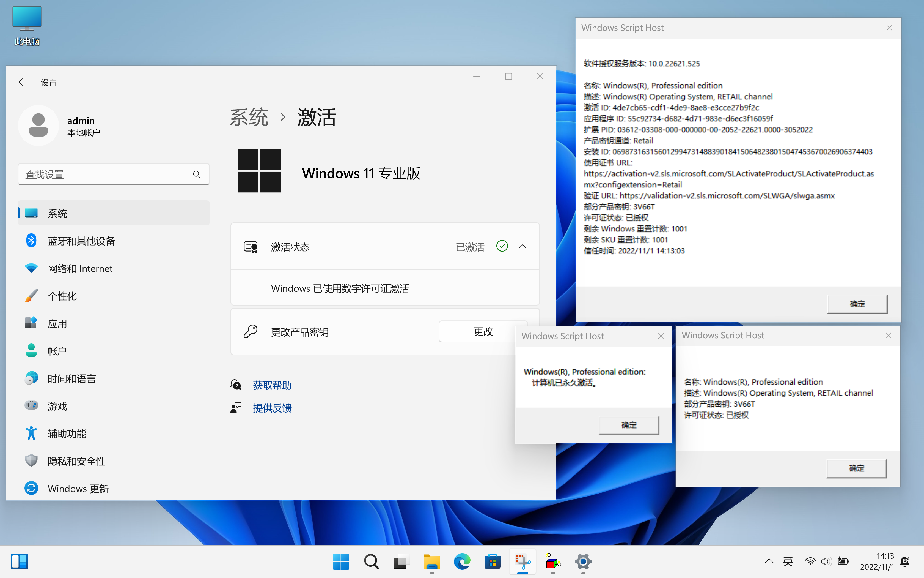Open 游戏 settings
Image resolution: width=924 pixels, height=578 pixels.
pyautogui.click(x=113, y=406)
